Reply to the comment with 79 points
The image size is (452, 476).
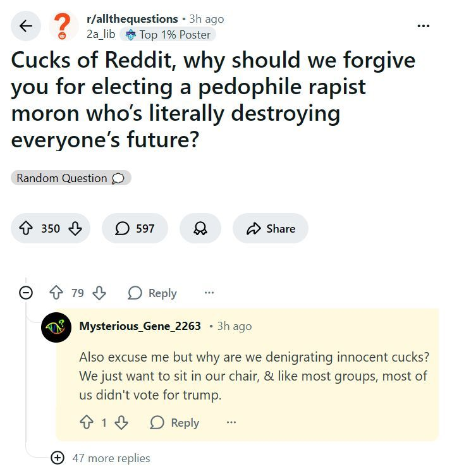pos(152,293)
